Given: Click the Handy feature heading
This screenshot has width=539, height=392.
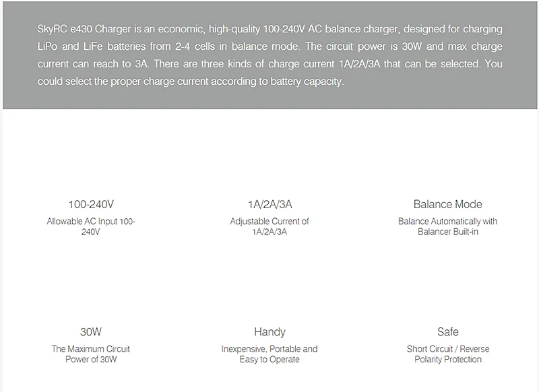Looking at the screenshot, I should pyautogui.click(x=270, y=332).
